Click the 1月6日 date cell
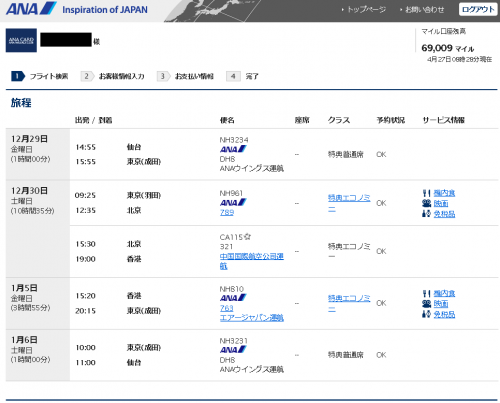Screen dimensions: 500x403 click(38, 355)
